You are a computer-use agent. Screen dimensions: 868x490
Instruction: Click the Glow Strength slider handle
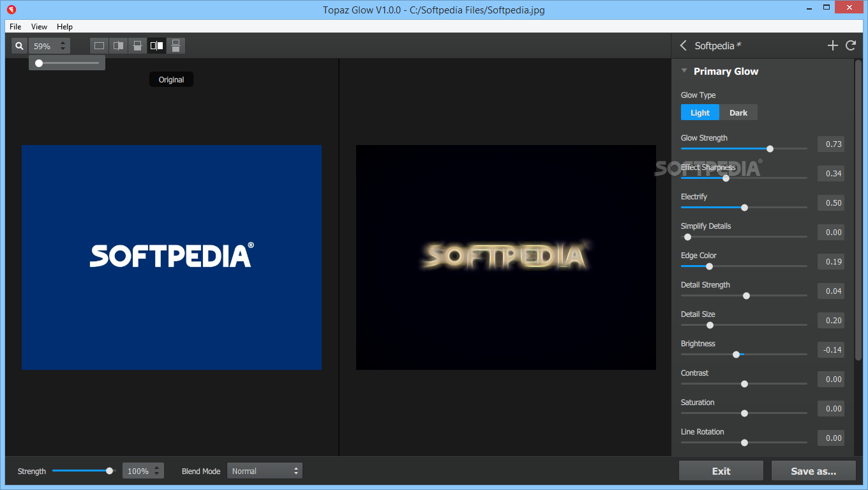pos(770,149)
